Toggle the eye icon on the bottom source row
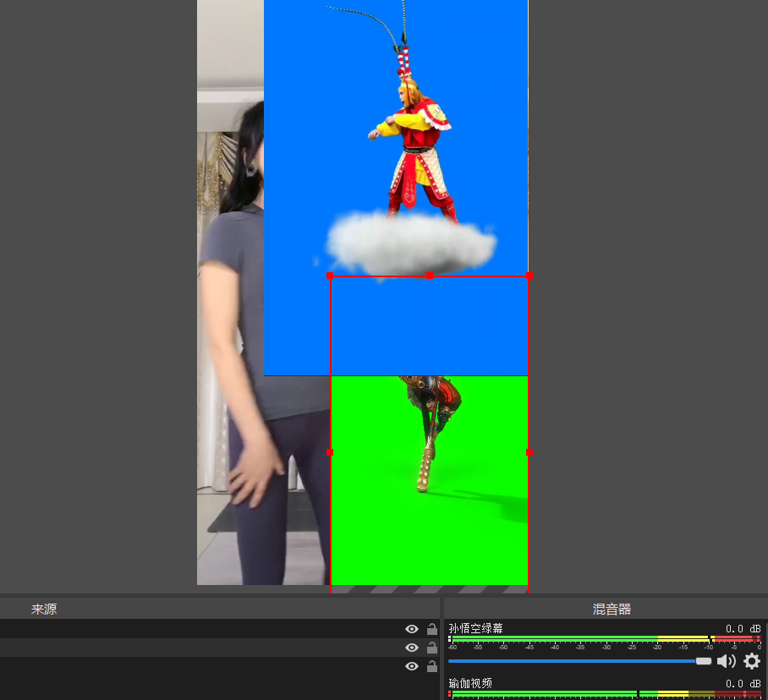Screen dimensions: 768x700 [411, 666]
